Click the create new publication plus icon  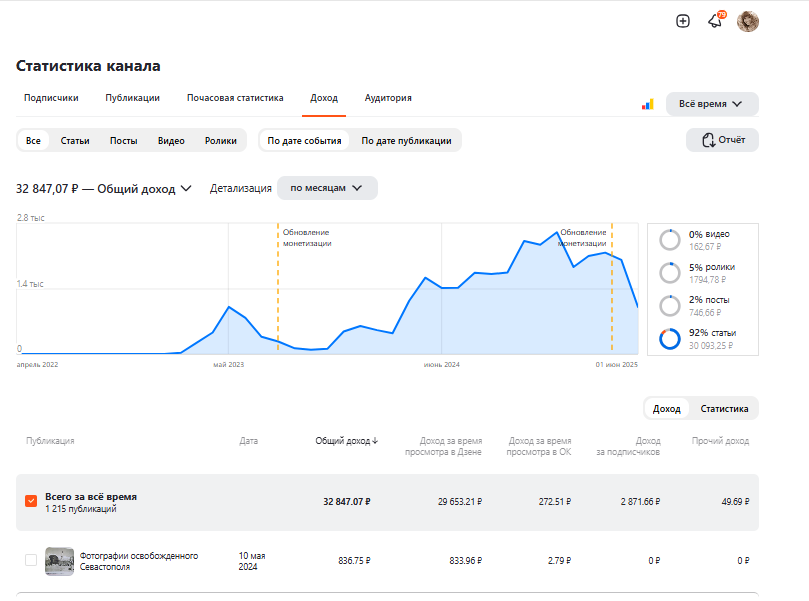tap(683, 21)
